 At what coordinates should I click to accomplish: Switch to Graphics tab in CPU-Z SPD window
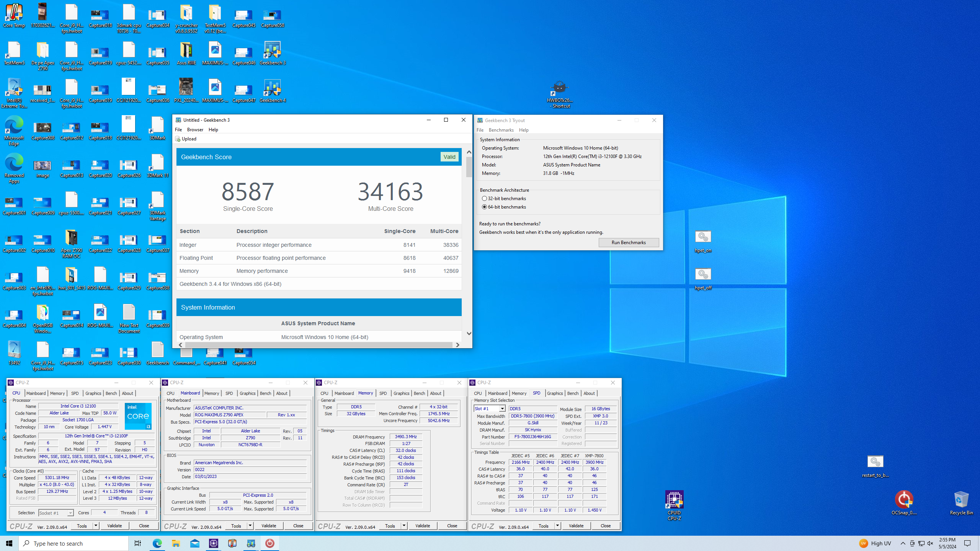click(555, 393)
